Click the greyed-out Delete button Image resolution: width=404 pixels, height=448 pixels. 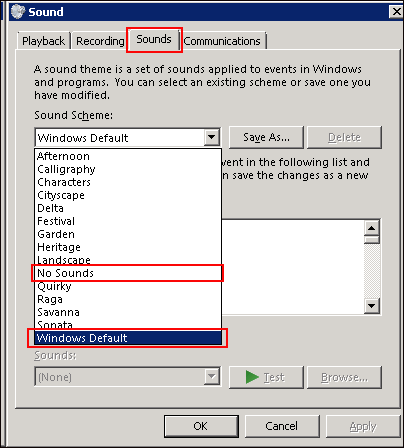[x=344, y=137]
